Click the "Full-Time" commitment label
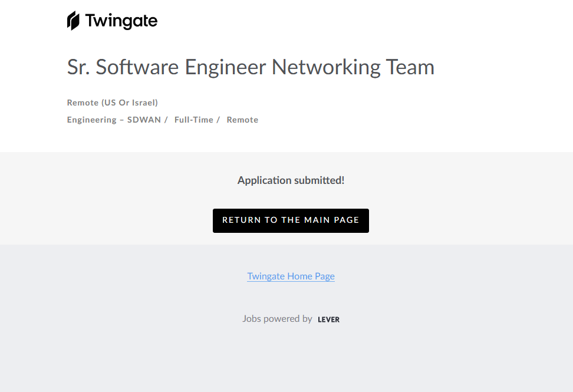This screenshot has width=573, height=392. tap(193, 120)
